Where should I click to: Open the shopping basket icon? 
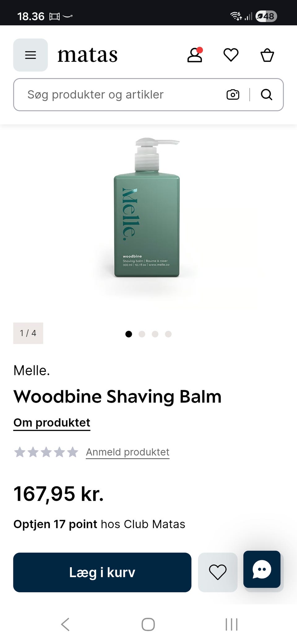pyautogui.click(x=267, y=55)
